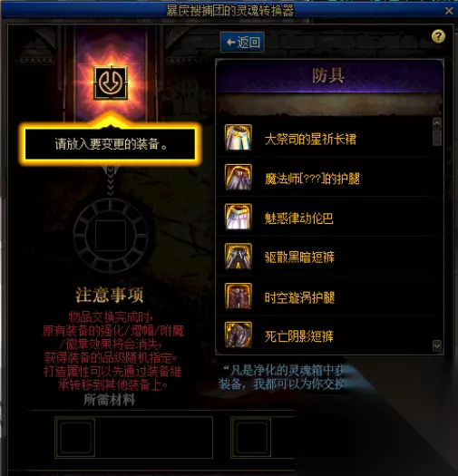Screen dimensions: 458x476
Task: Pick the 时空漩涡护腿 armor icon
Action: 239,296
